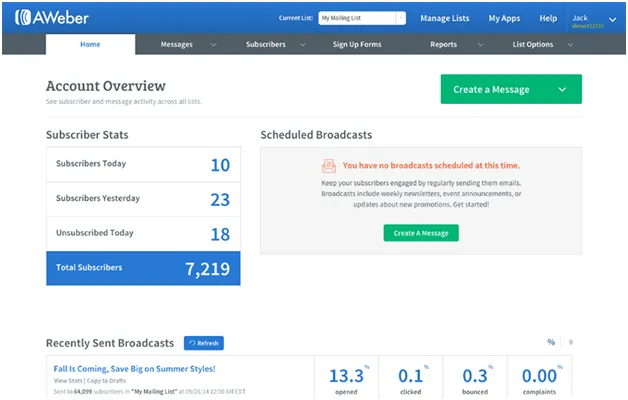This screenshot has width=628, height=400.
Task: Open Help in the top bar
Action: tap(548, 18)
